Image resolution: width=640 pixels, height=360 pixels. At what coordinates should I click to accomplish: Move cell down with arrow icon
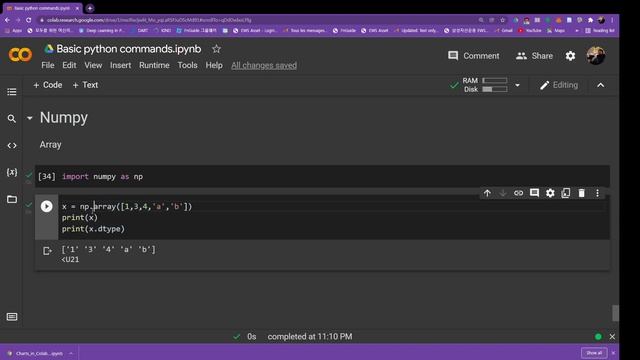[x=503, y=193]
